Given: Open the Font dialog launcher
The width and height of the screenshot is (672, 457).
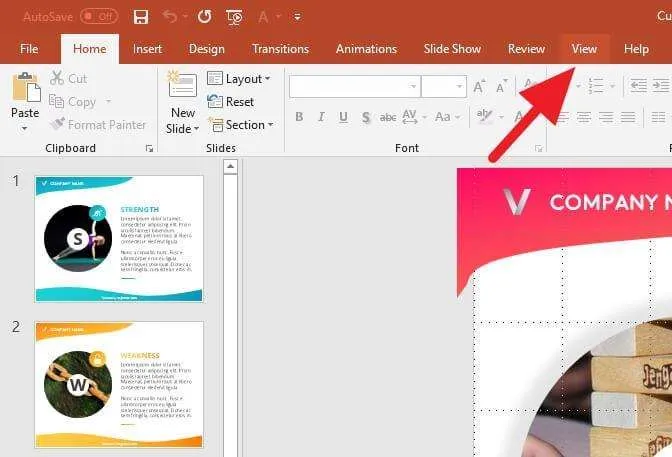Looking at the screenshot, I should point(538,148).
